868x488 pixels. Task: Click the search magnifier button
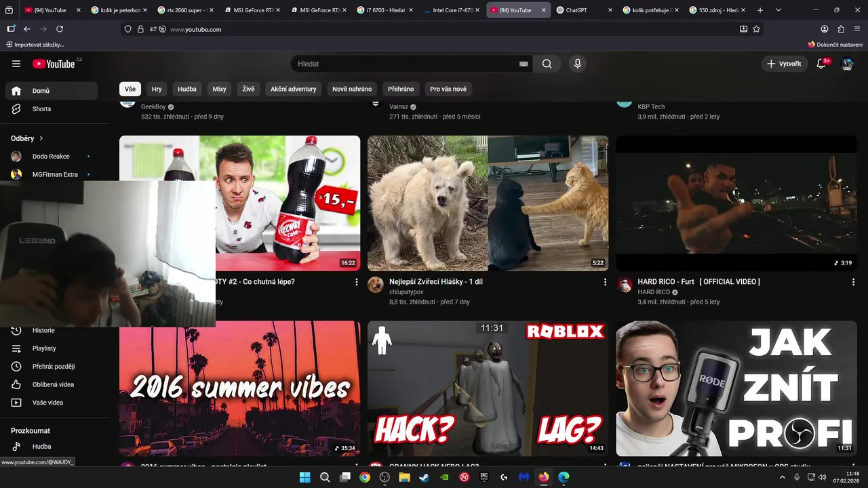pos(547,64)
